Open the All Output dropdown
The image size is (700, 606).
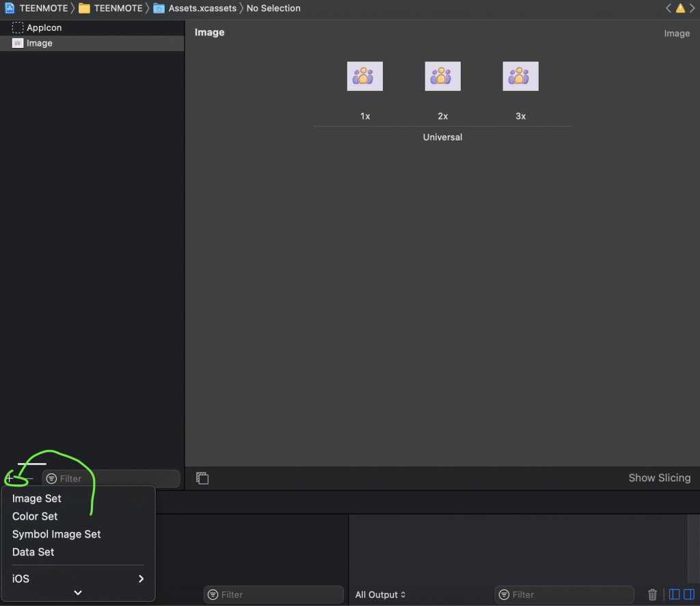click(380, 595)
